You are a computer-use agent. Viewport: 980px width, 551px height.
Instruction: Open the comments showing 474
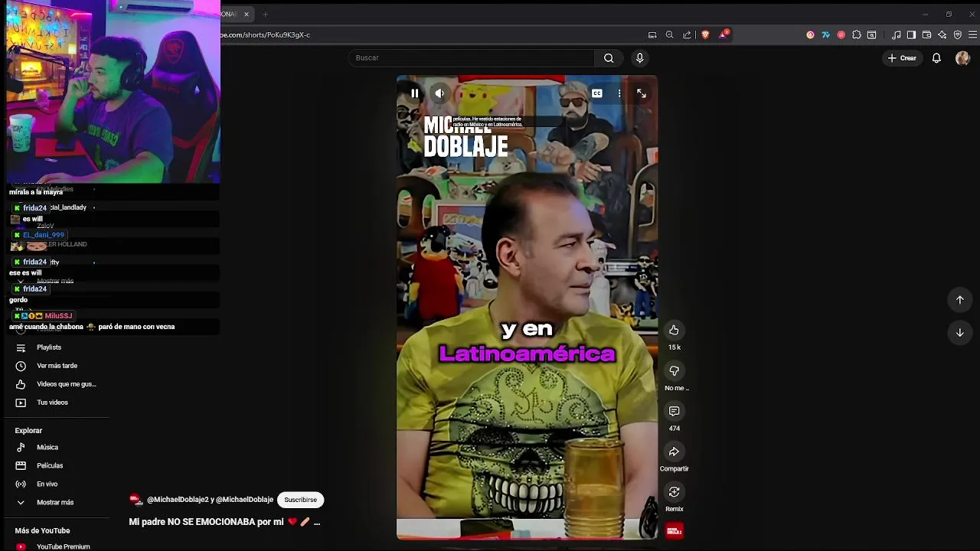click(674, 411)
